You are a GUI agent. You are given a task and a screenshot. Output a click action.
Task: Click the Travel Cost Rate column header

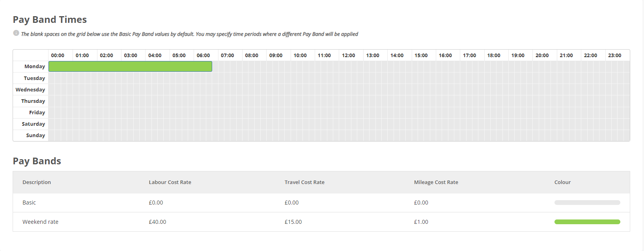pos(304,182)
